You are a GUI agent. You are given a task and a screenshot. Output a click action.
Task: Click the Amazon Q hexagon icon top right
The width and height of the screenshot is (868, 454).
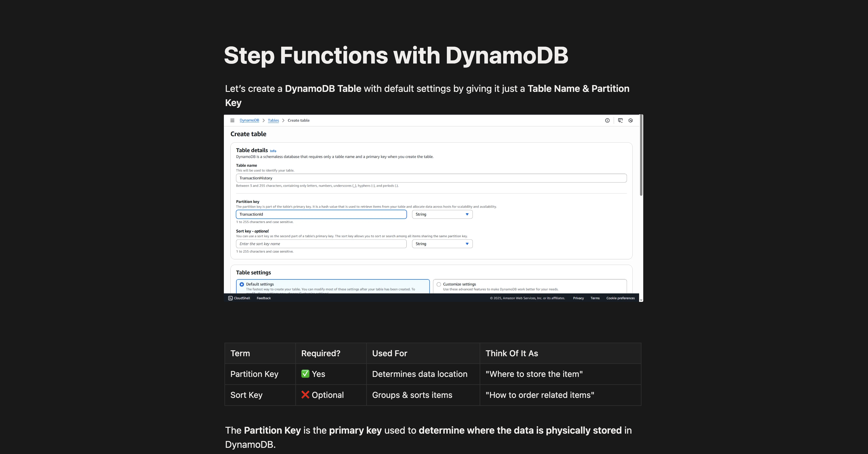[x=631, y=120]
